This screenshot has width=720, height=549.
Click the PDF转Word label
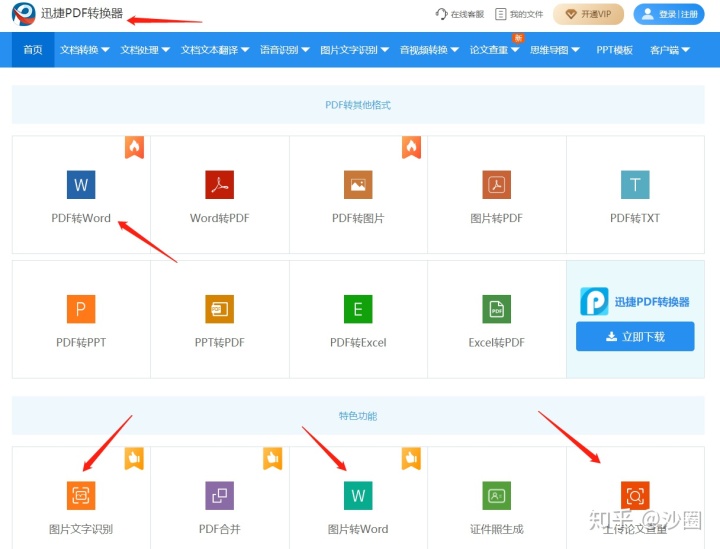(x=81, y=218)
